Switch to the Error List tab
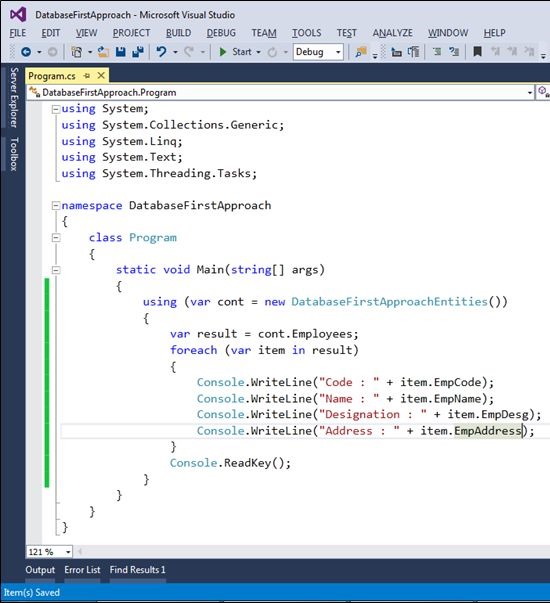Viewport: 550px width, 603px height. point(82,570)
